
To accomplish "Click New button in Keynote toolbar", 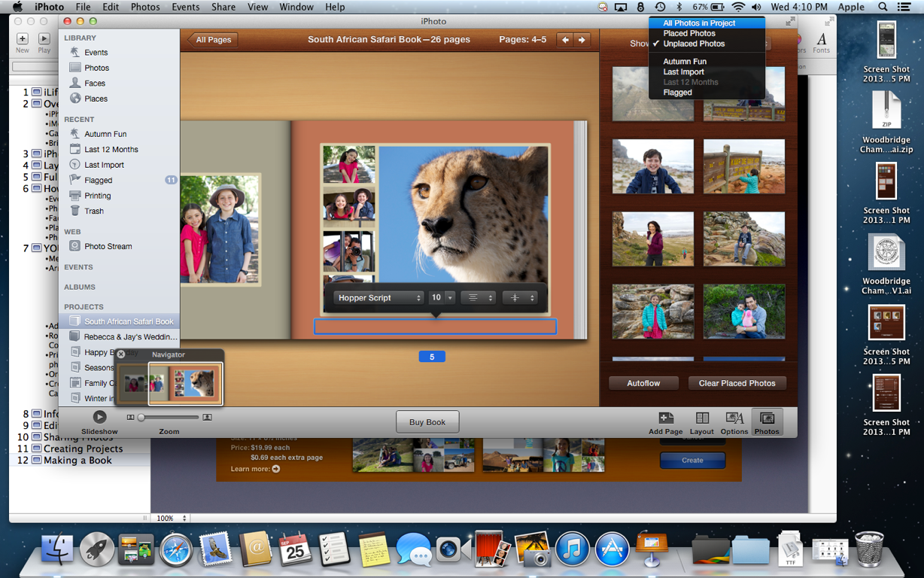I will pyautogui.click(x=23, y=44).
